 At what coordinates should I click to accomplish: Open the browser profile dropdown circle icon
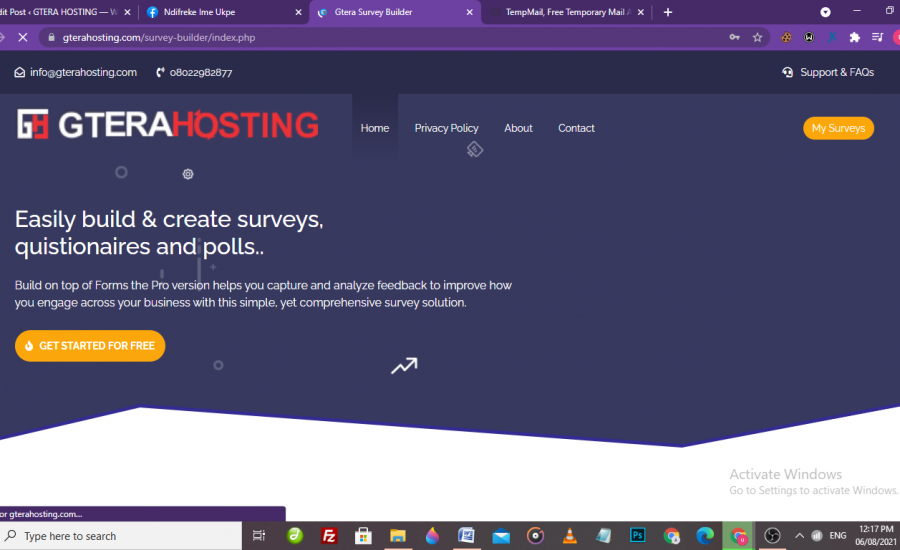825,12
